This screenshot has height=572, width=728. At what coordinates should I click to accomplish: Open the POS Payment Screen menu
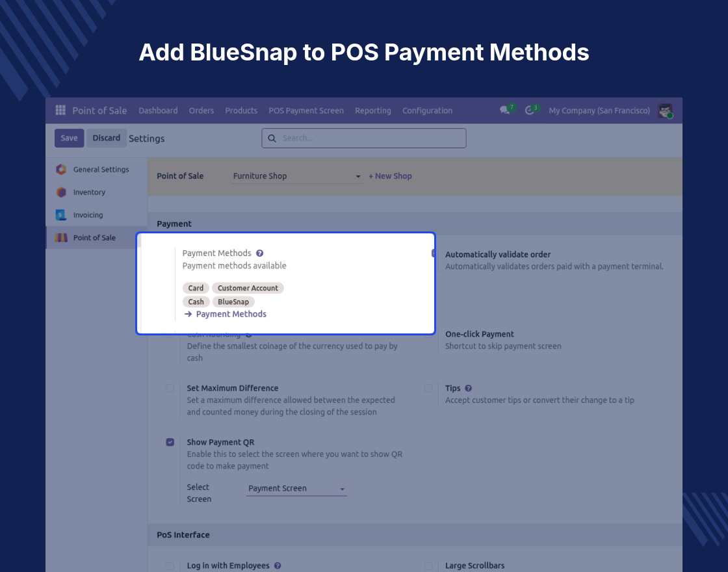coord(306,110)
